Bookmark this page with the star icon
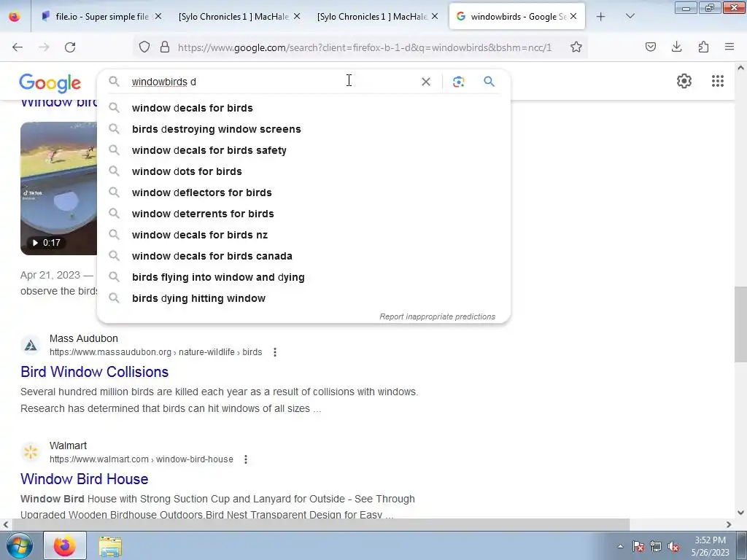 (576, 47)
